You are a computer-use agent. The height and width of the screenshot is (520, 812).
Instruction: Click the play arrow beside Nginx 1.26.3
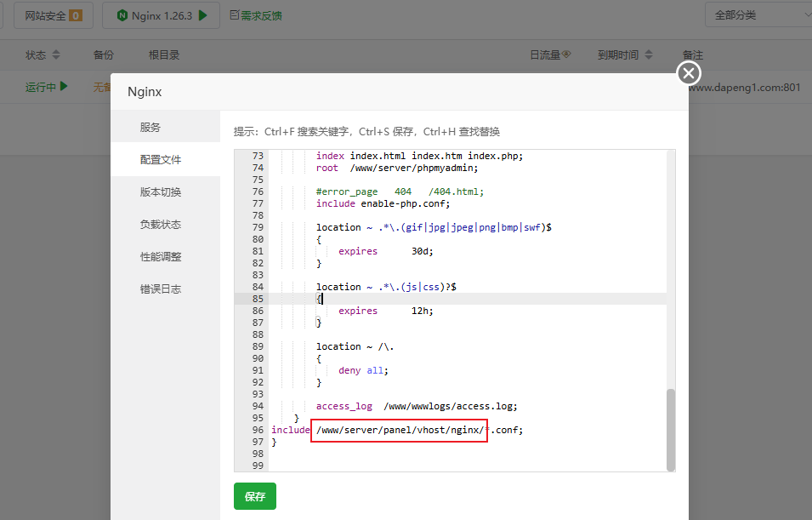(202, 15)
